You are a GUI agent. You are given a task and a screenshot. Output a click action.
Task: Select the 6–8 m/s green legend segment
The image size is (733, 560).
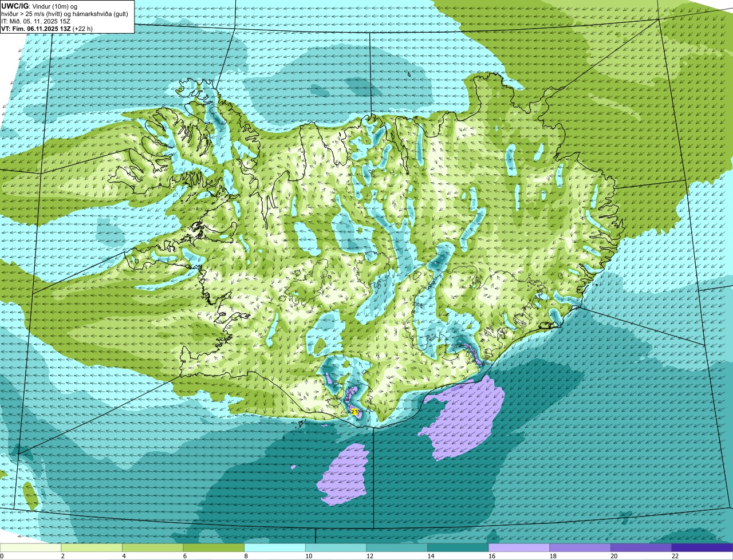(x=214, y=547)
